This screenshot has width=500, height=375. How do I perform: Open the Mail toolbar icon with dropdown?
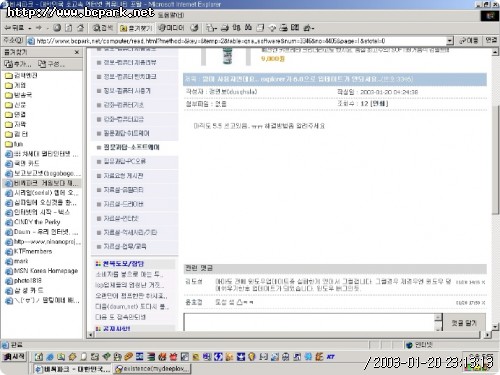click(x=211, y=28)
